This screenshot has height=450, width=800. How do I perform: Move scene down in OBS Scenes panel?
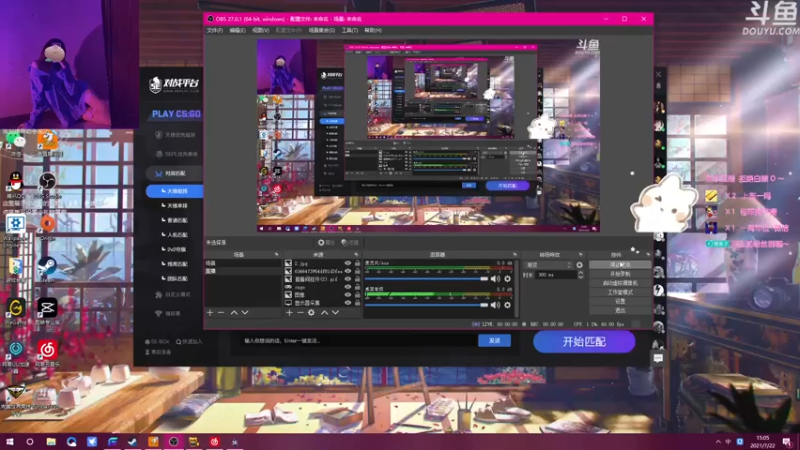tap(245, 312)
